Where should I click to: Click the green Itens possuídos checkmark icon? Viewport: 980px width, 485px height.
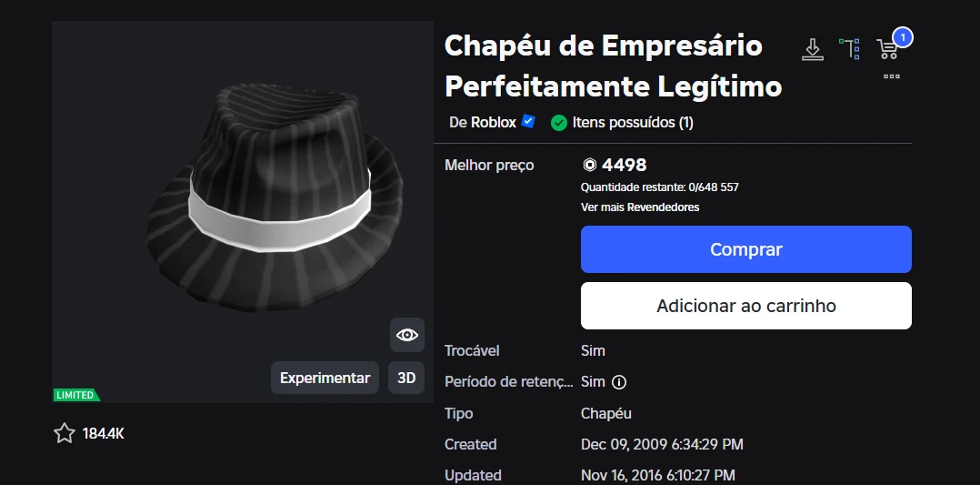(x=559, y=123)
